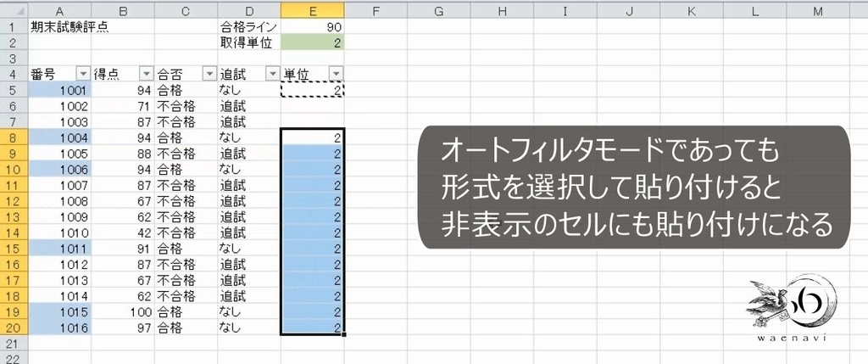Open the 追試 filter dropdown

(x=272, y=74)
